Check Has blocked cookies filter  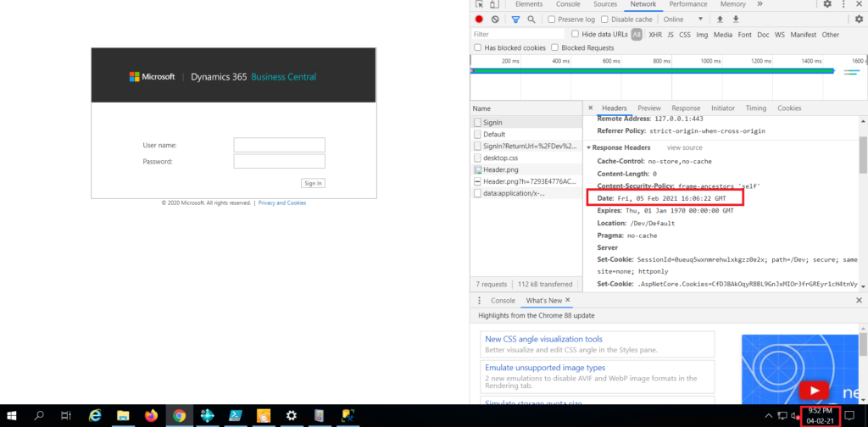tap(478, 48)
